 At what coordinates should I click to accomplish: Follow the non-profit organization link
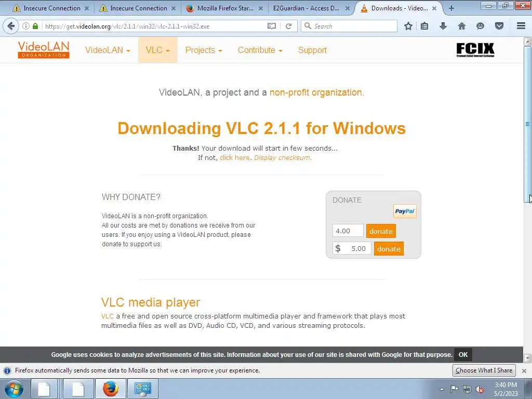coord(316,92)
